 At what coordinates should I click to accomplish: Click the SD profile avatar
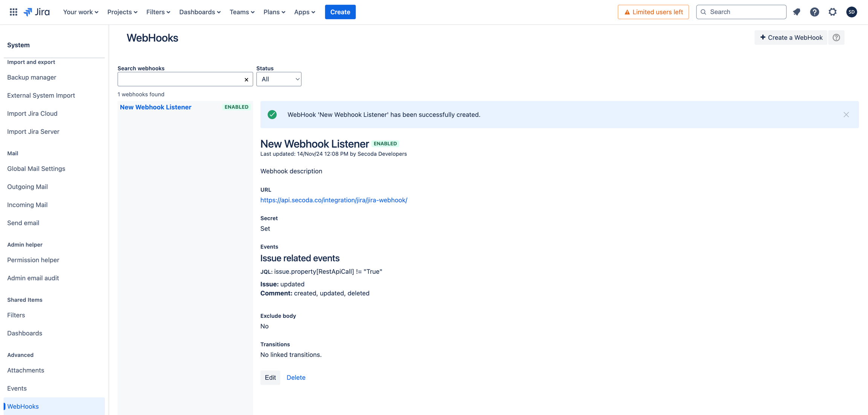tap(851, 12)
